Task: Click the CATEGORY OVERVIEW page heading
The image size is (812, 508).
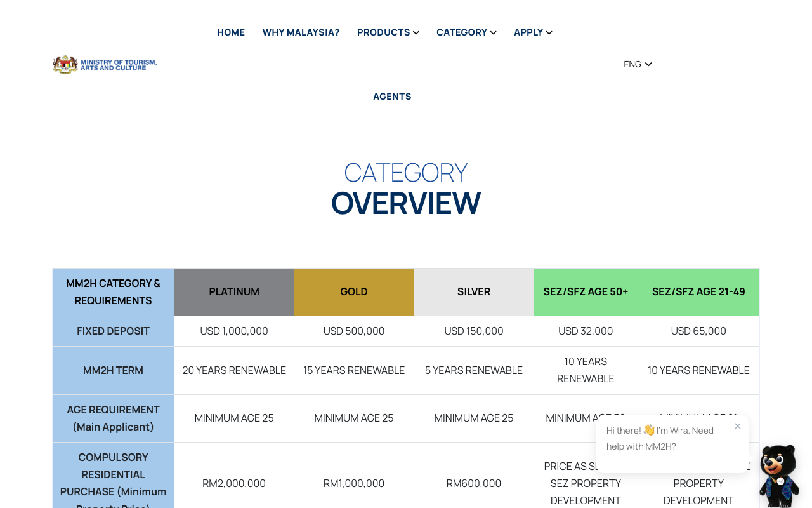Action: point(406,189)
